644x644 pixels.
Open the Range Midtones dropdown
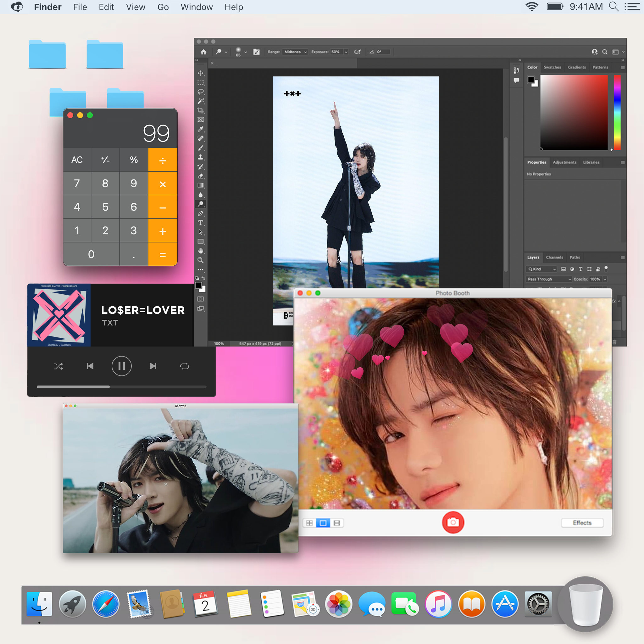(295, 52)
